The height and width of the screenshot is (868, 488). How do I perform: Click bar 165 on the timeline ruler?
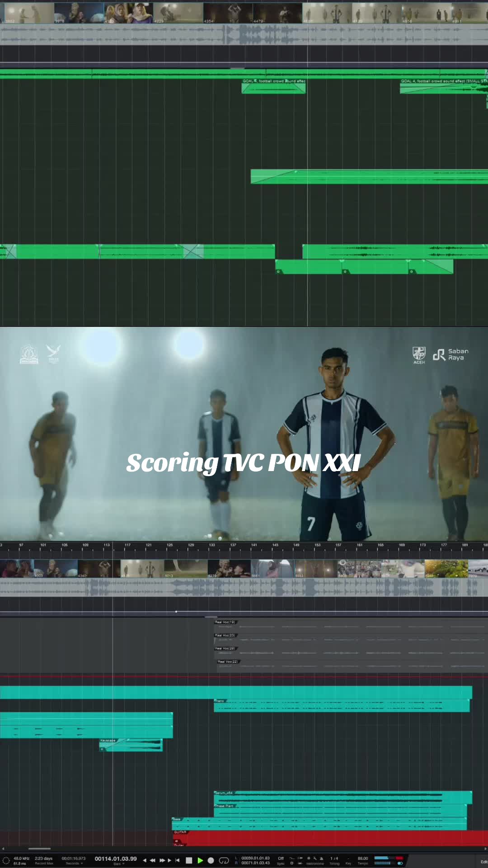pyautogui.click(x=380, y=545)
